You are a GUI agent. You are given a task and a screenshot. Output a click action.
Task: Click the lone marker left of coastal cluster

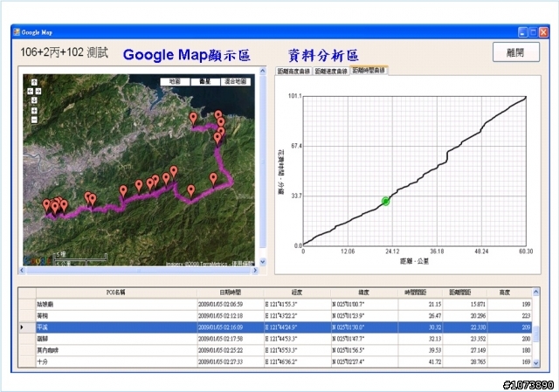[x=193, y=119]
